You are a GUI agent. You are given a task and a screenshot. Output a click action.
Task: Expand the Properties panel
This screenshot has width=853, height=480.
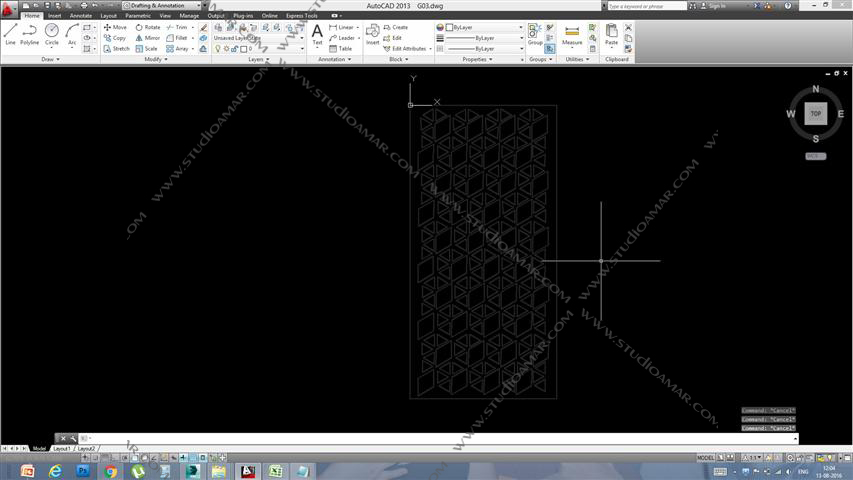pyautogui.click(x=477, y=59)
